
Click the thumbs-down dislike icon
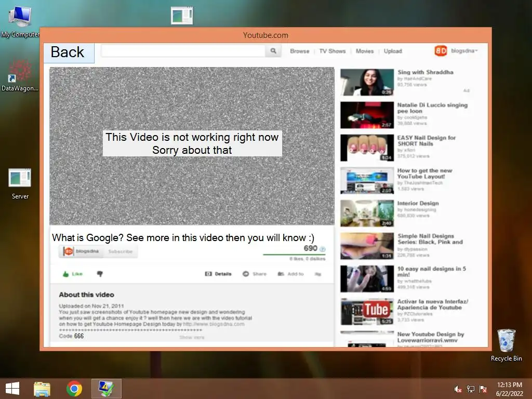100,274
